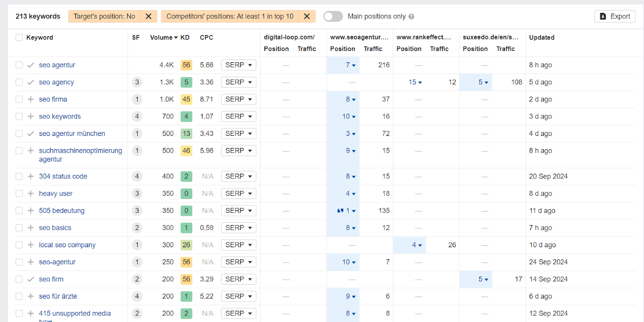Open the 505 bedeutung keyword link
Screen dimensions: 644x322
pyautogui.click(x=62, y=211)
